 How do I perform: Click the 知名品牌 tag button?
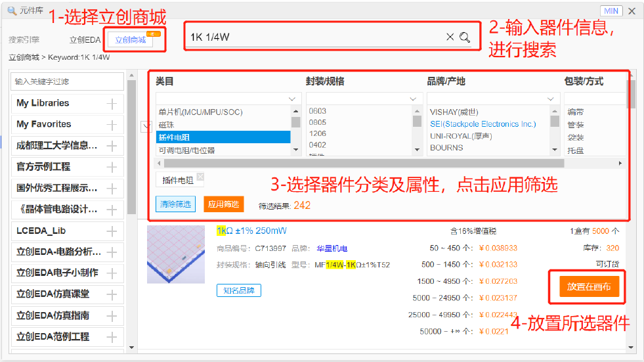pos(238,290)
